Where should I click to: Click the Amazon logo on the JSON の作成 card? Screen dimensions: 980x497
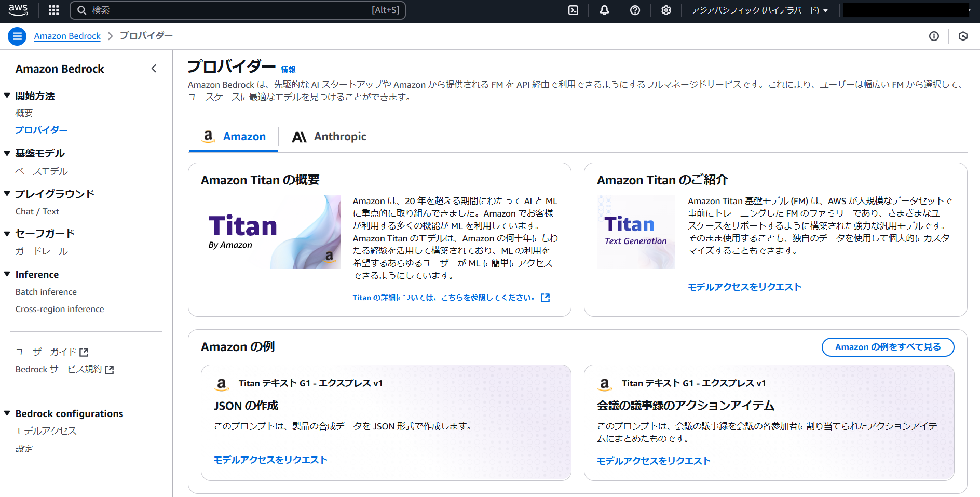coord(222,384)
